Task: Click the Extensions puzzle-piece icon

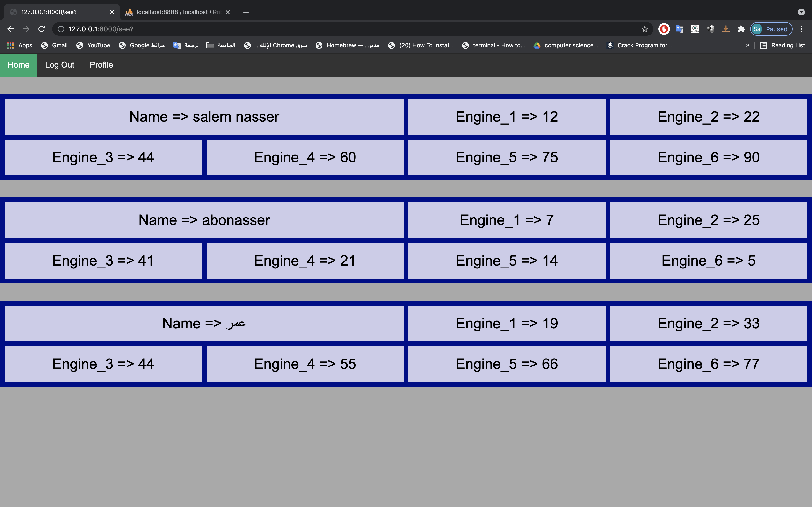Action: coord(741,29)
